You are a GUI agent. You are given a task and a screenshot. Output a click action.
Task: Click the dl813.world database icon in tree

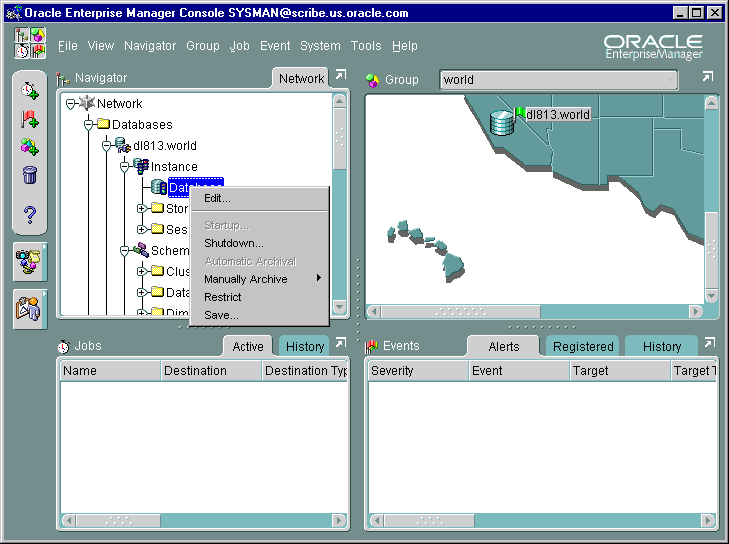click(123, 145)
